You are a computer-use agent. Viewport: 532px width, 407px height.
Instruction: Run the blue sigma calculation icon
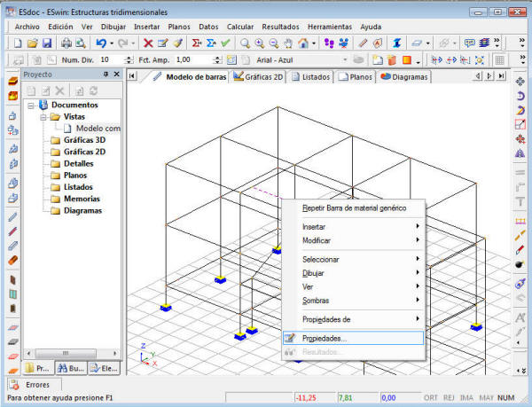point(211,43)
